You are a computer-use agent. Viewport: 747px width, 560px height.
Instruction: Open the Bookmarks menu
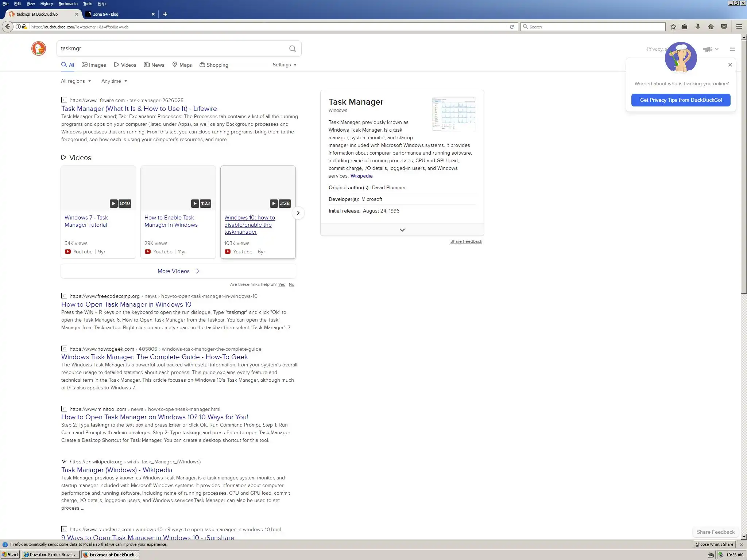point(68,4)
